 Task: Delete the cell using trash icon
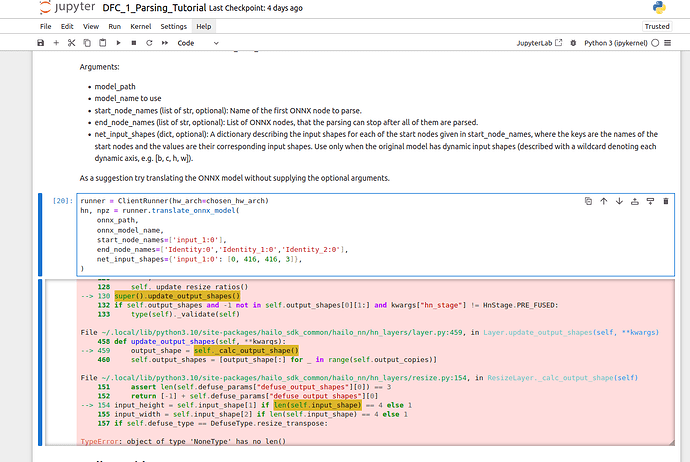click(x=665, y=201)
